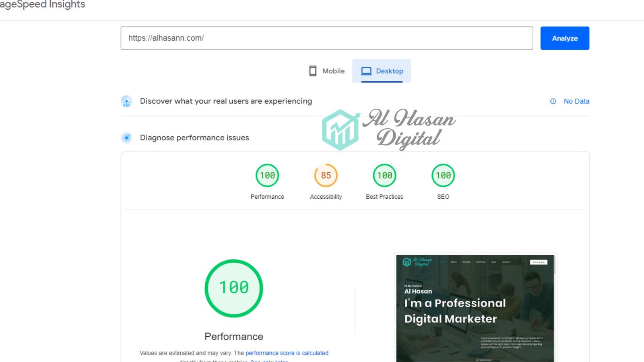Open the website screenshot thumbnail

[475, 308]
